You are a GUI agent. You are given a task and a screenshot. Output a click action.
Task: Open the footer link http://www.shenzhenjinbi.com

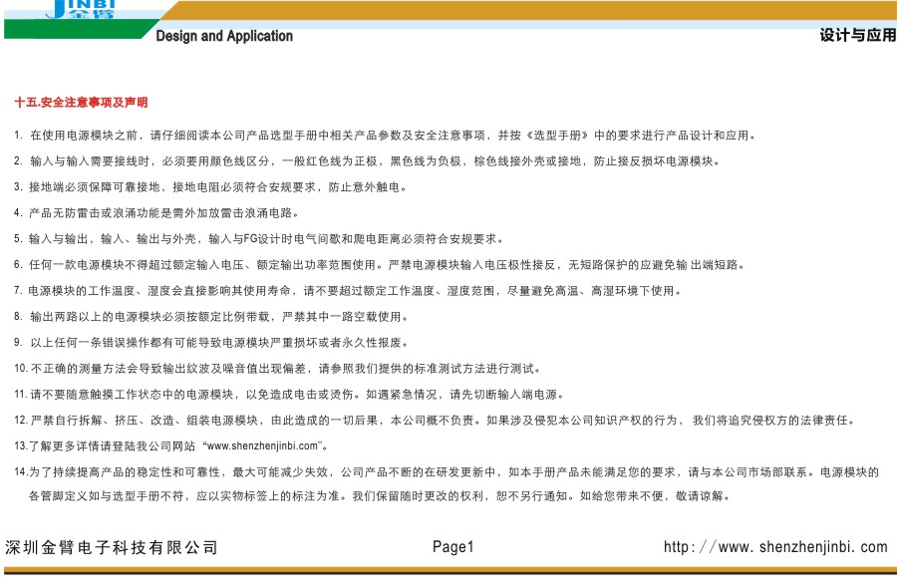pos(774,547)
